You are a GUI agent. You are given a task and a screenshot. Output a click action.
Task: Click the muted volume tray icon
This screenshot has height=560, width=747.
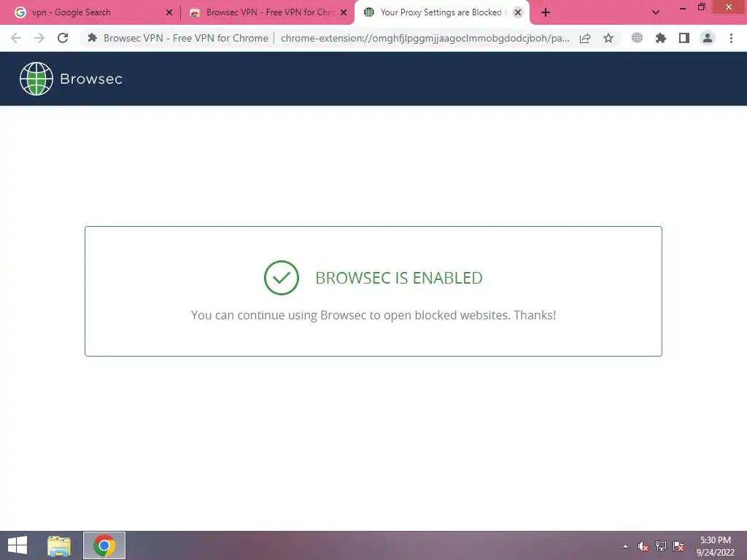click(643, 546)
